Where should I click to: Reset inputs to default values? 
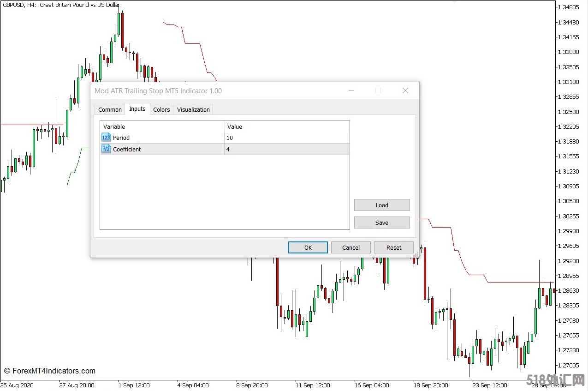393,247
